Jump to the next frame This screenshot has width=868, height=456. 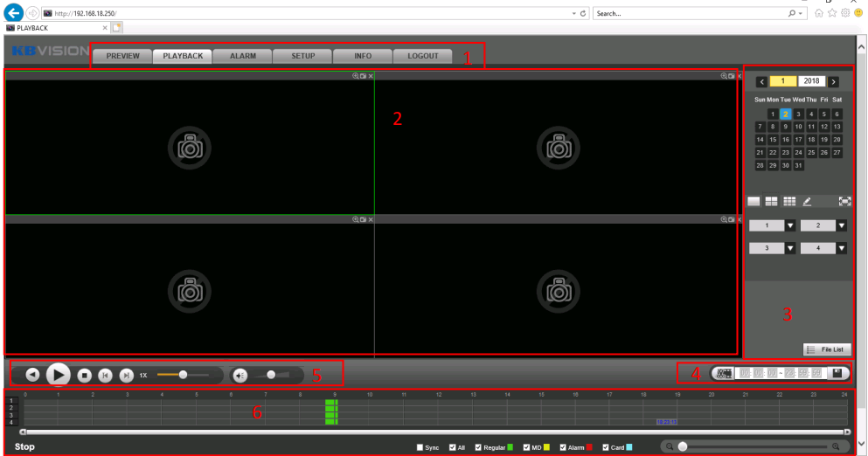126,375
